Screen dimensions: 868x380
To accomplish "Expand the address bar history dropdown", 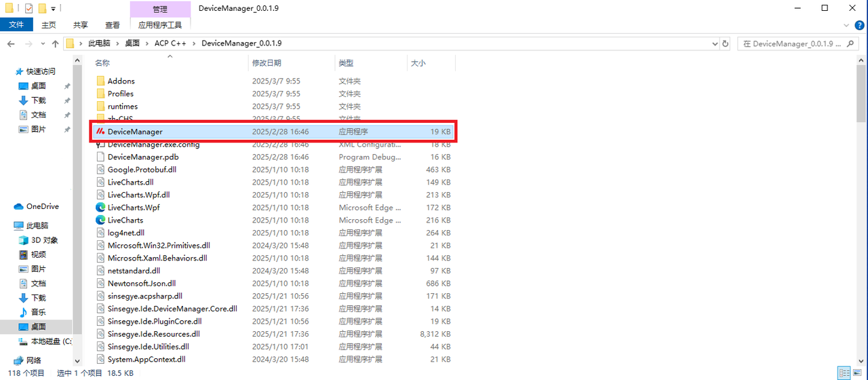I will [x=715, y=43].
